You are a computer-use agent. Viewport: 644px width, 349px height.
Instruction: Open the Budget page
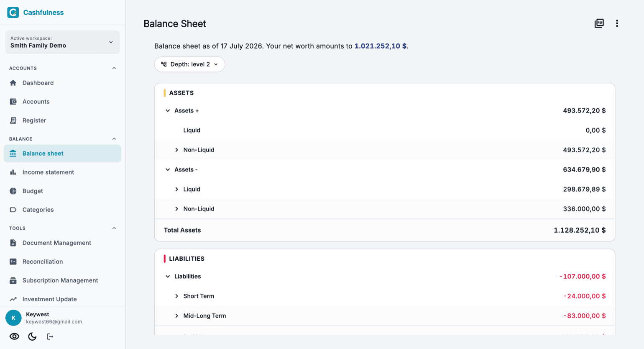coord(62,191)
